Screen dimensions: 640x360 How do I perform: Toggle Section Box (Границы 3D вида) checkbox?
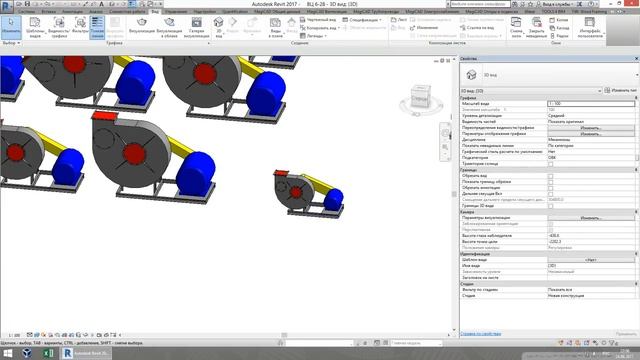pos(551,206)
